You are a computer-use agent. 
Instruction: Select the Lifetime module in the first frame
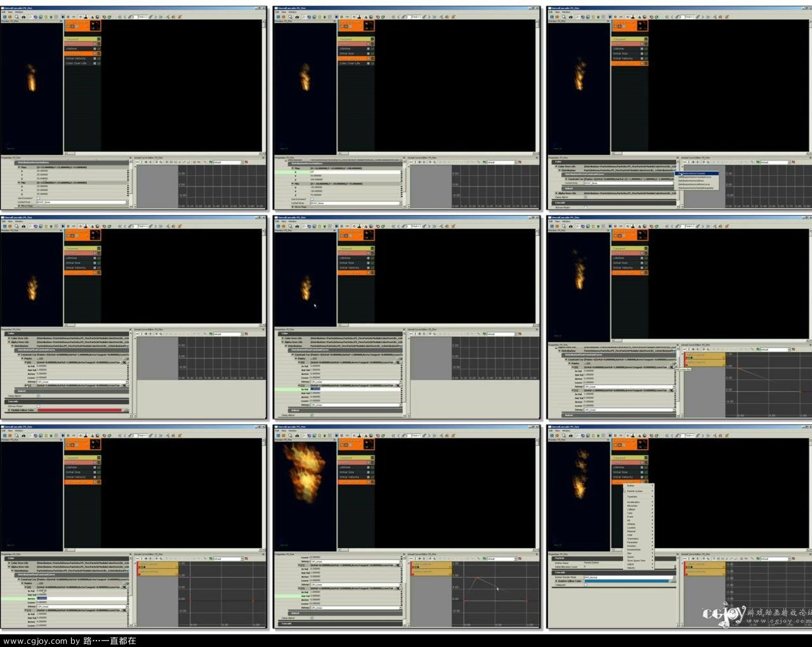pos(82,49)
